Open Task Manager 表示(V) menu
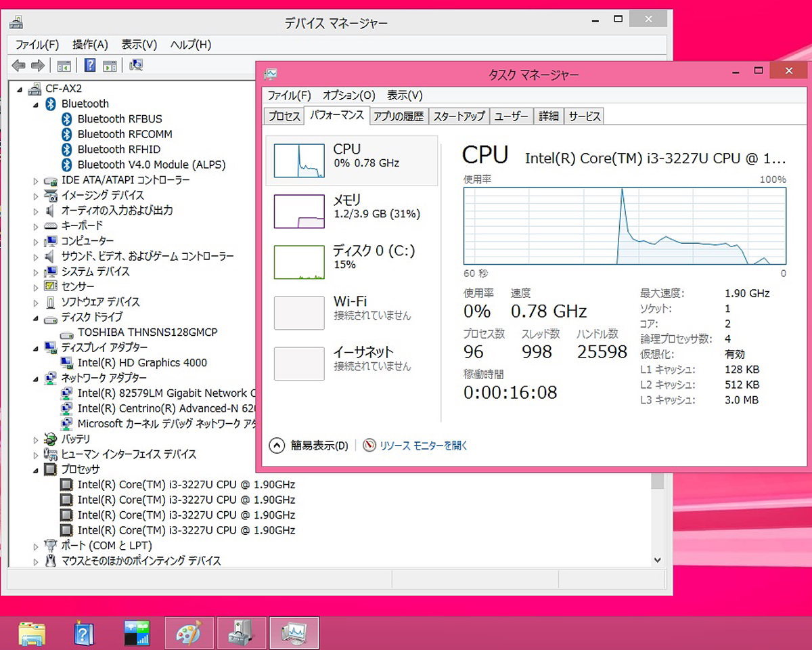This screenshot has height=650, width=812. 405,95
